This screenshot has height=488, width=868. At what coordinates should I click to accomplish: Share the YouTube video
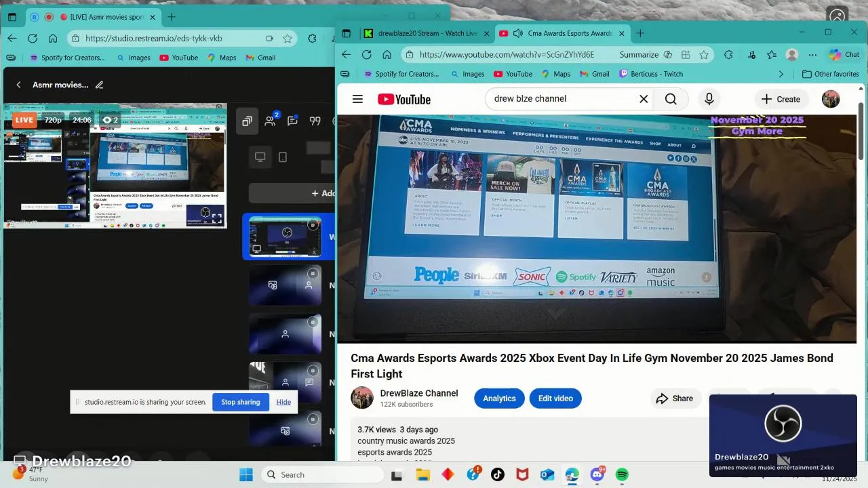[x=675, y=399]
